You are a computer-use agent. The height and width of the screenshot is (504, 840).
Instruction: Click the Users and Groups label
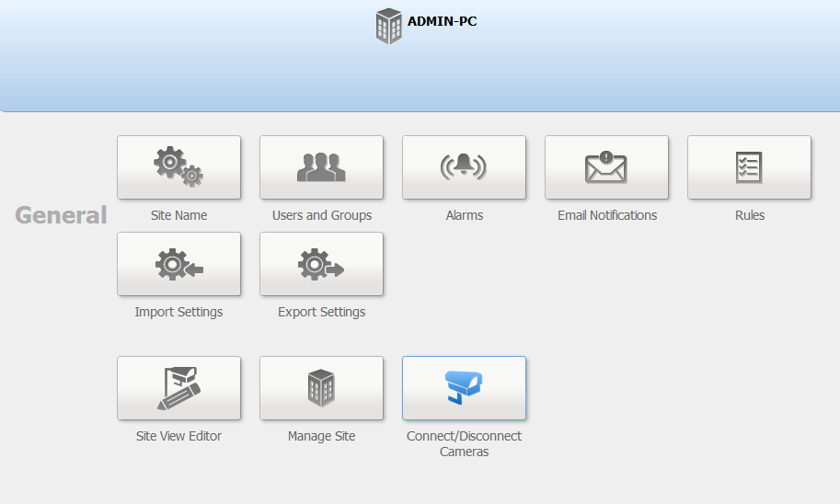pos(322,215)
